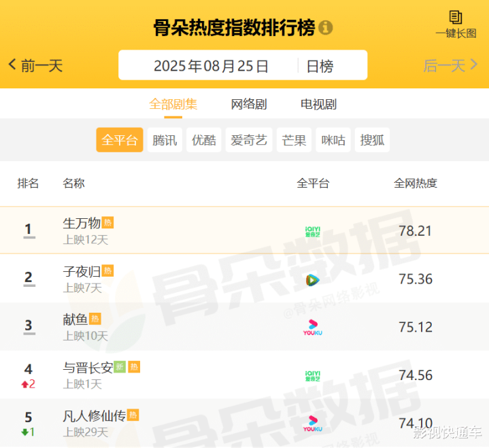Screen dimensions: 489x448
Task: Click the green 新 badge next to 与晋长安
Action: (x=120, y=366)
